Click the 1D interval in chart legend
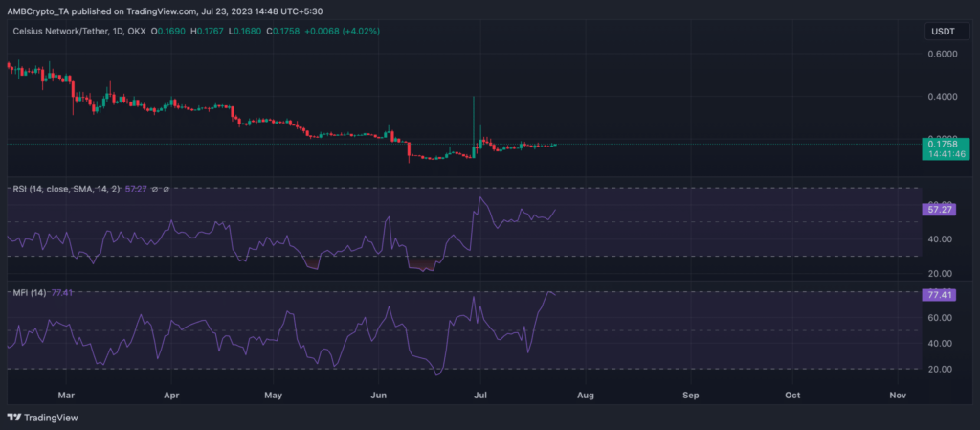Viewport: 980px width, 430px height. [x=132, y=32]
